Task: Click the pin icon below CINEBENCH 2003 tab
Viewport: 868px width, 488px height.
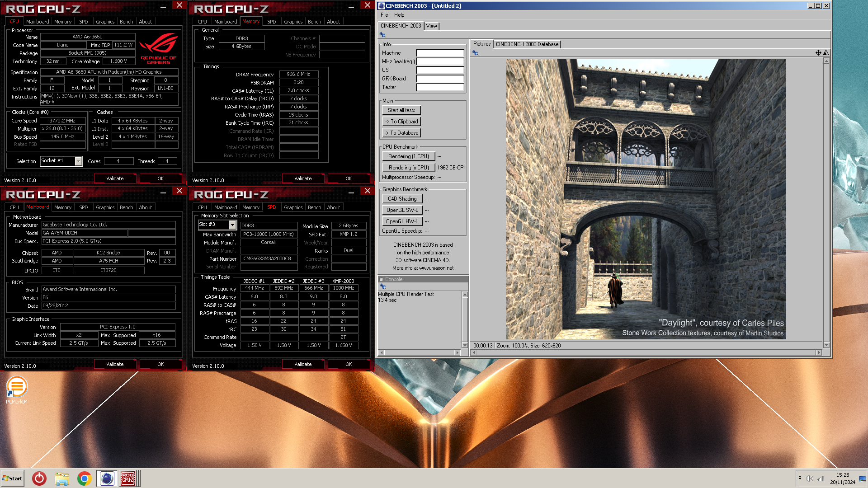Action: point(382,35)
